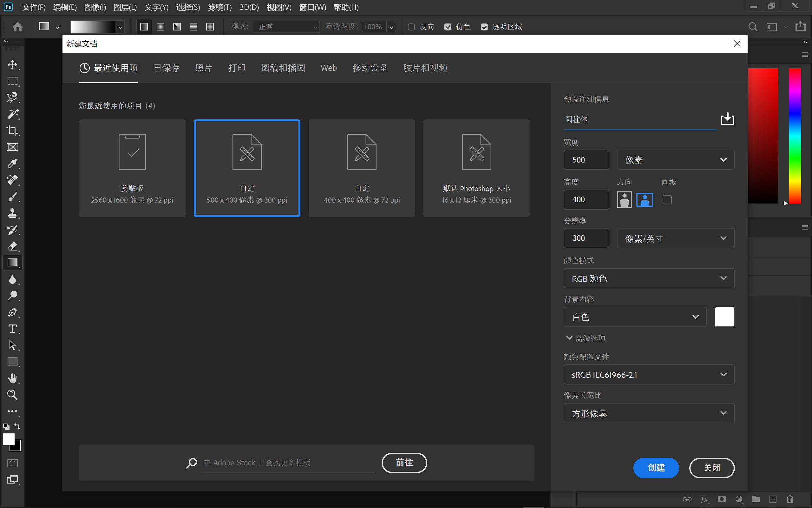Select the Frame tool

pos(12,147)
